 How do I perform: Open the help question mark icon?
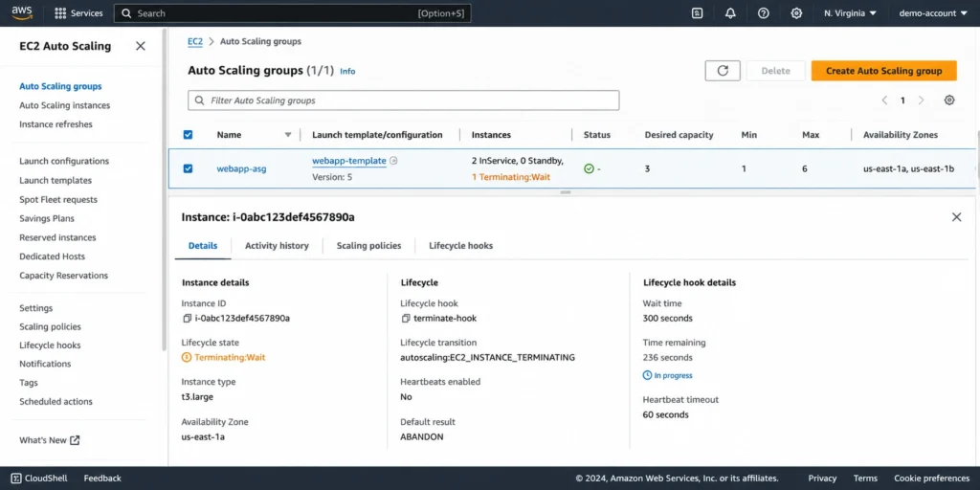click(763, 13)
